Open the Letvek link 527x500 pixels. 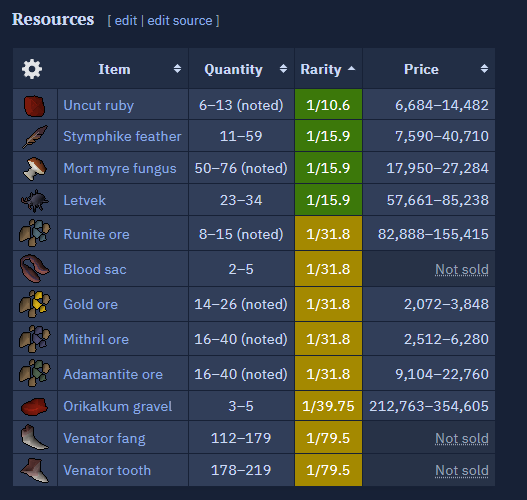click(85, 200)
